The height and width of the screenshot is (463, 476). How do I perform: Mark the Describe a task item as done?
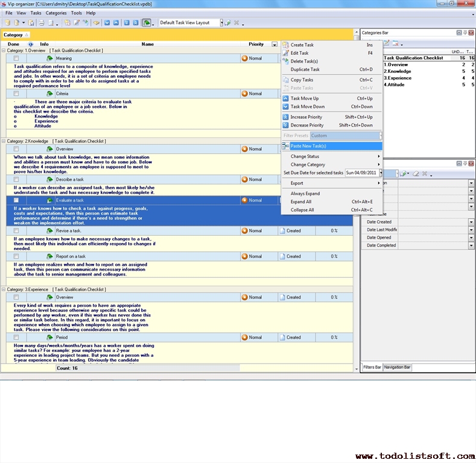point(16,180)
